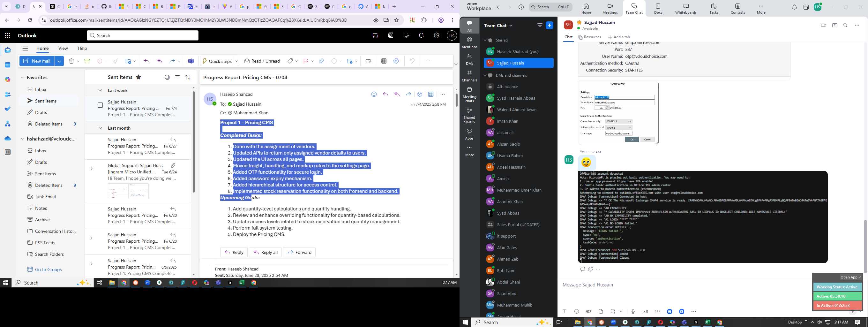
Task: Open Outlook settings gear
Action: coord(436,35)
